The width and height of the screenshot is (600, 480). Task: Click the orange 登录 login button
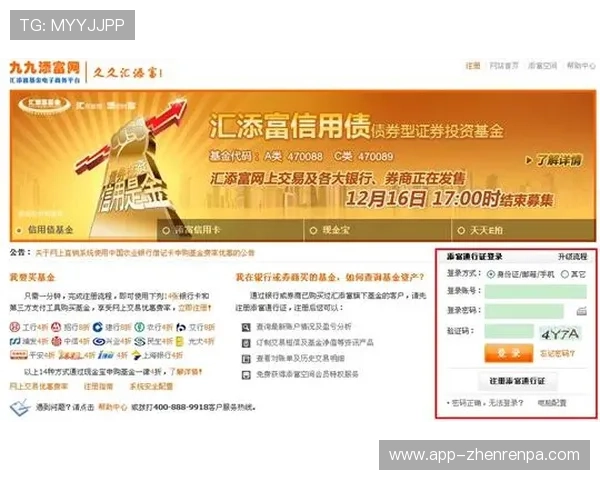[x=509, y=353]
